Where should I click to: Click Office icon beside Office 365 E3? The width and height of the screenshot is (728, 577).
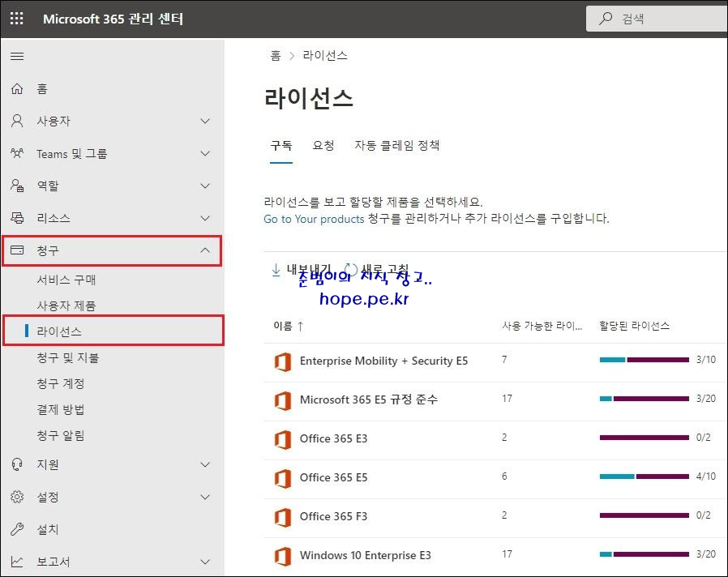pos(283,439)
